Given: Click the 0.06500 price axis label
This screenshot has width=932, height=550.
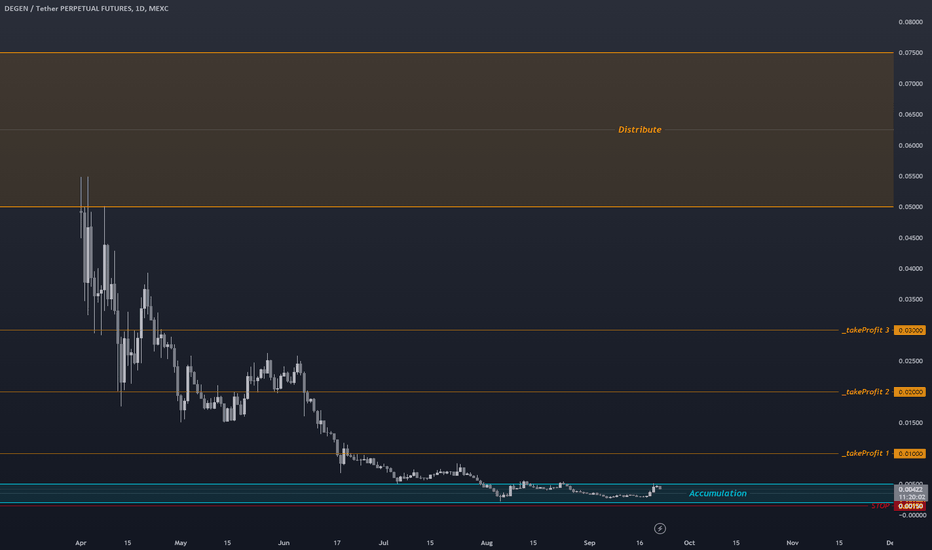Looking at the screenshot, I should click(x=910, y=115).
